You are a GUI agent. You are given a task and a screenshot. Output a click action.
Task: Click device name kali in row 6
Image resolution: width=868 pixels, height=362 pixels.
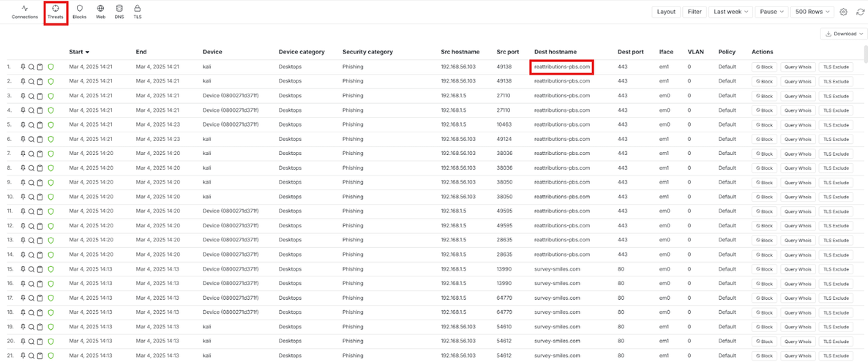pos(208,139)
